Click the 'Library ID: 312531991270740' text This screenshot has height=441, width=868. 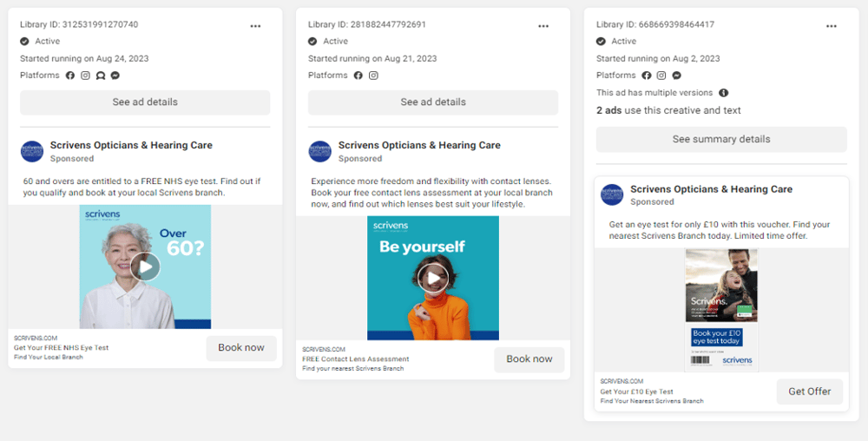pyautogui.click(x=79, y=24)
